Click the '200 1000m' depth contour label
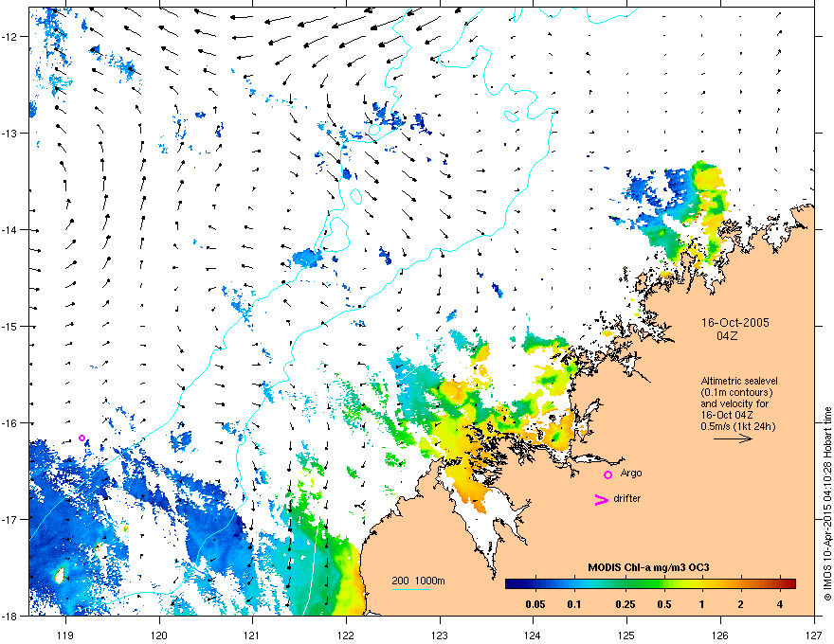 (418, 581)
